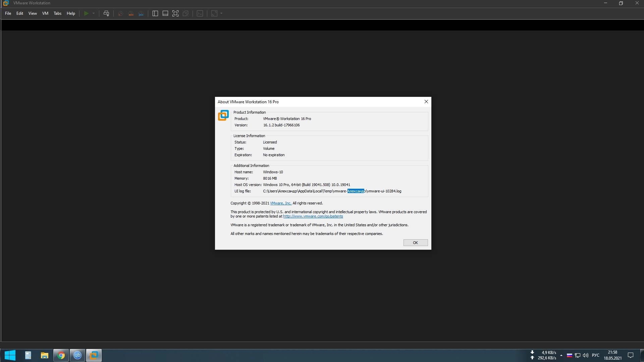This screenshot has height=362, width=644.
Task: Open the Windows Start menu
Action: click(x=10, y=355)
